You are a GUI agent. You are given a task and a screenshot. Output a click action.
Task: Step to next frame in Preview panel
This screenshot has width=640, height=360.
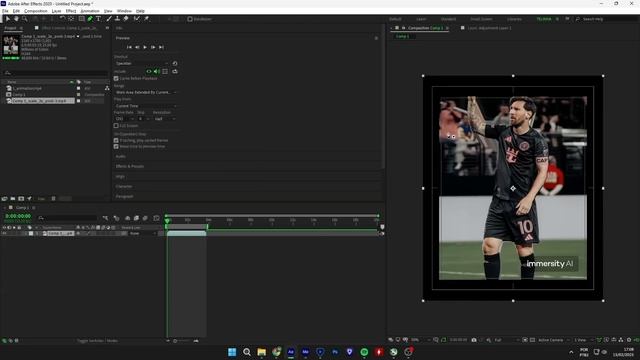coord(153,47)
